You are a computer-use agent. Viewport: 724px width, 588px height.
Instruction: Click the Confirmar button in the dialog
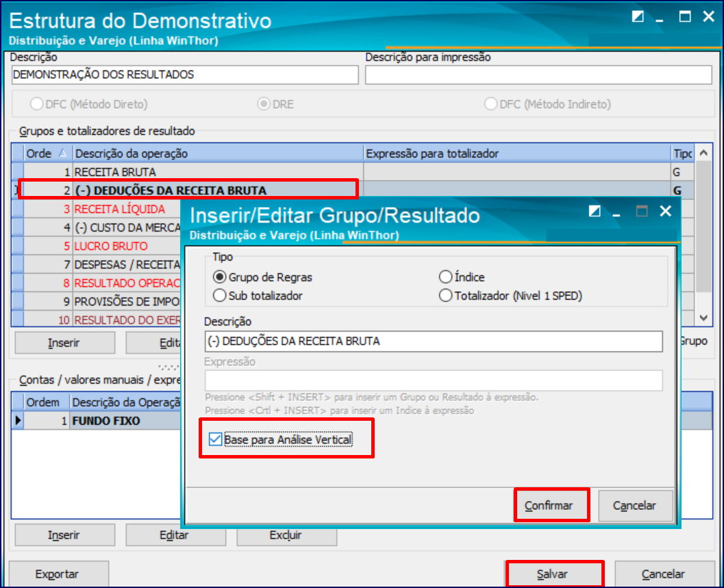click(x=551, y=505)
